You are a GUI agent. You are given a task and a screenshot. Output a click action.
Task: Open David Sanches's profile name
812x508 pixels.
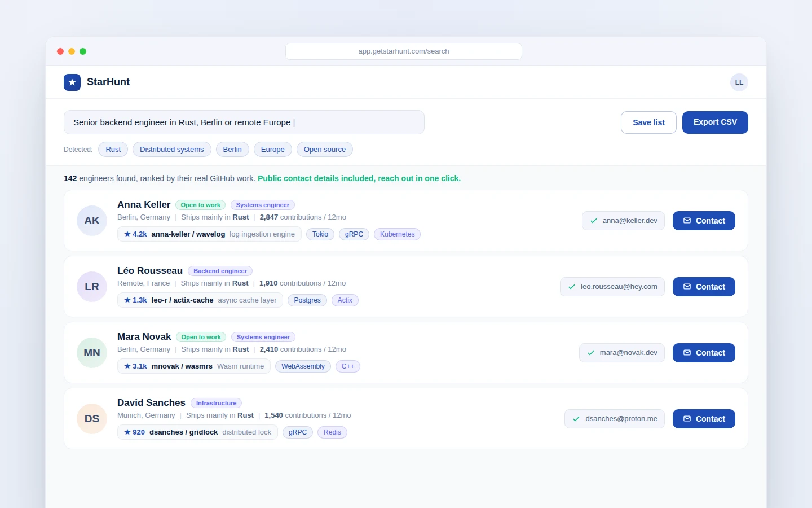pos(151,403)
